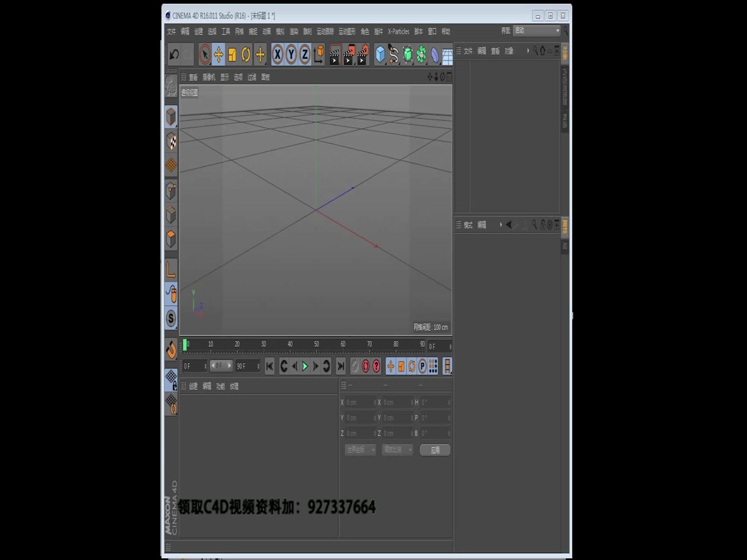Open the 界面 interface layout dropdown
Screen dimensions: 747x560
pos(537,31)
